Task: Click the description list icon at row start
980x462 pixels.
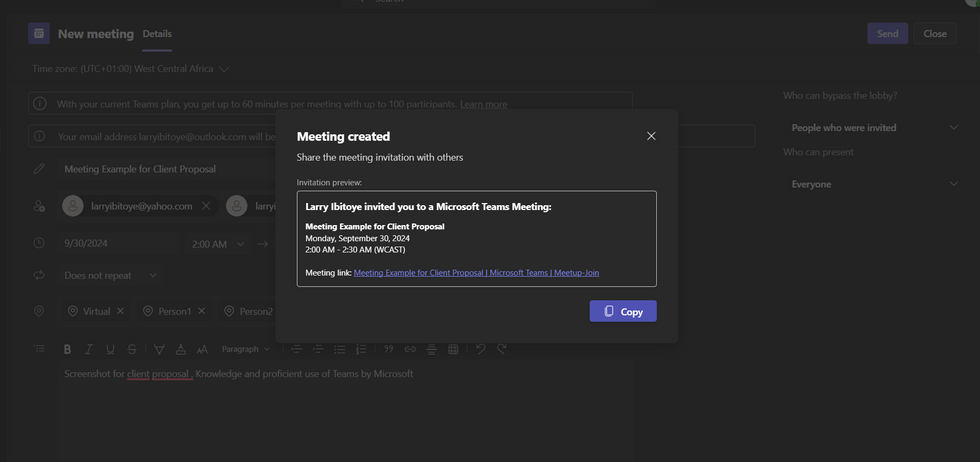Action: [x=39, y=349]
